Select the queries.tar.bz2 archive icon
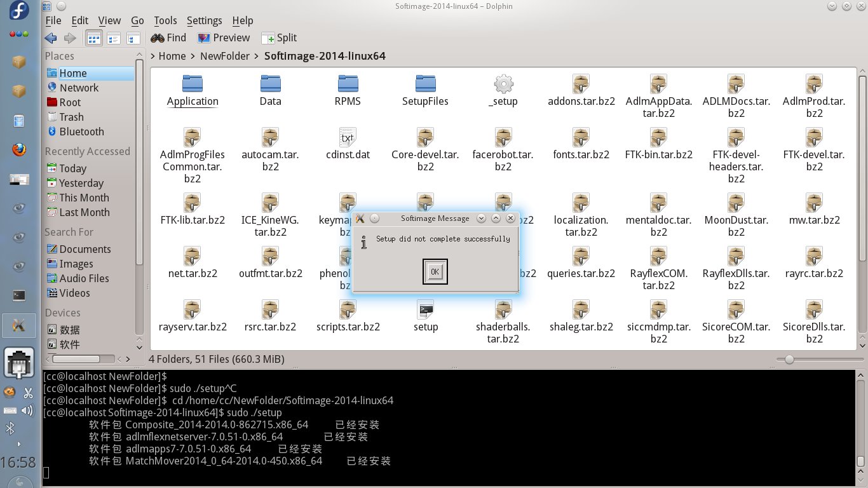Viewport: 868px width, 488px height. click(581, 256)
